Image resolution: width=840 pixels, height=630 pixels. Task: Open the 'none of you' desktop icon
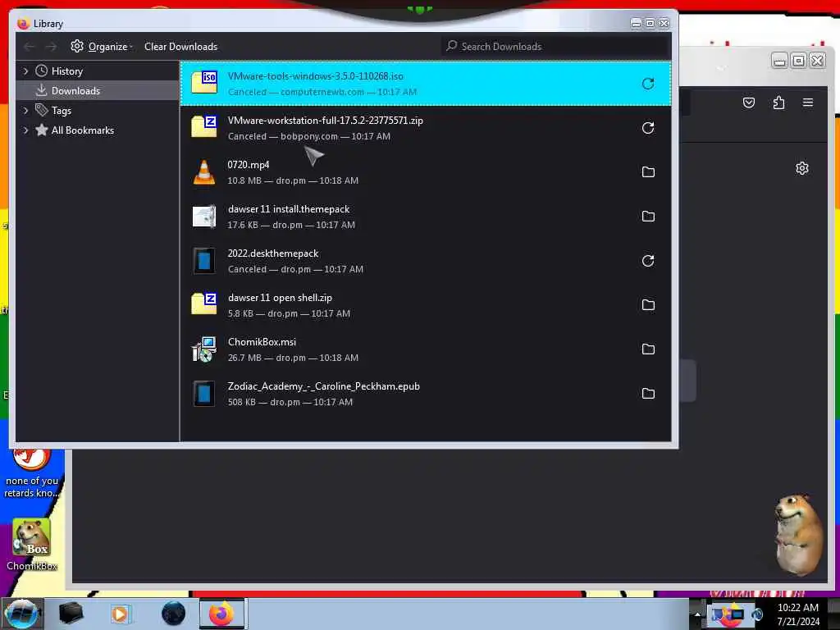[x=32, y=474]
